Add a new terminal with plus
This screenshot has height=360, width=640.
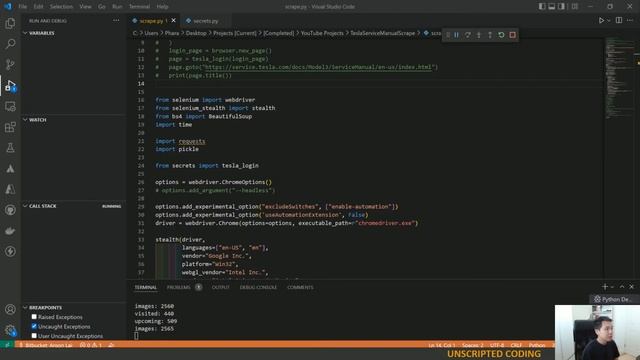pyautogui.click(x=605, y=287)
